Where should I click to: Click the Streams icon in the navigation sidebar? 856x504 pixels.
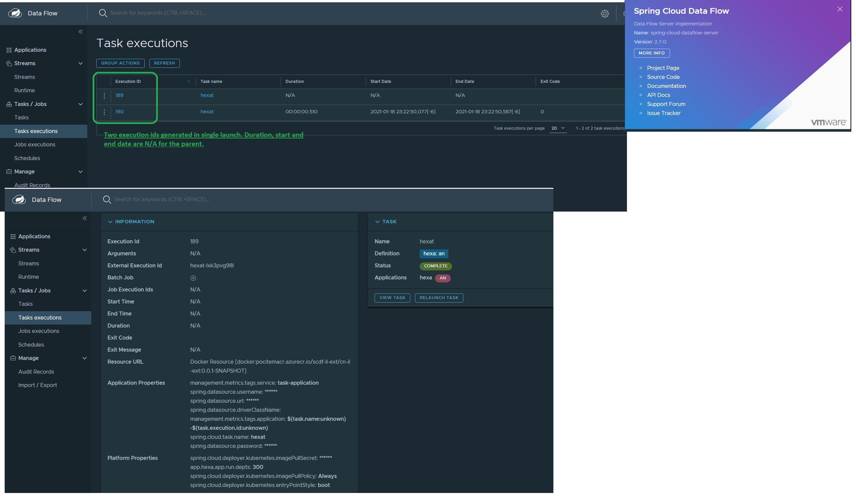point(8,63)
